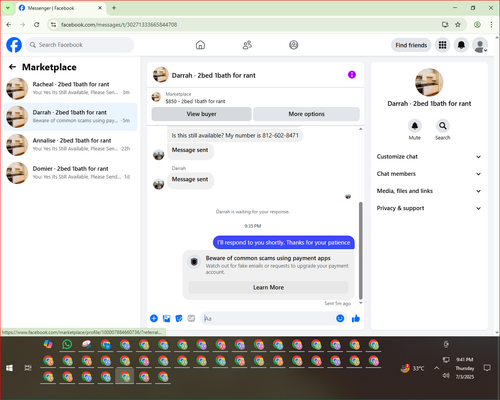Image resolution: width=500 pixels, height=400 pixels.
Task: Open the Windows Start menu
Action: tap(9, 368)
